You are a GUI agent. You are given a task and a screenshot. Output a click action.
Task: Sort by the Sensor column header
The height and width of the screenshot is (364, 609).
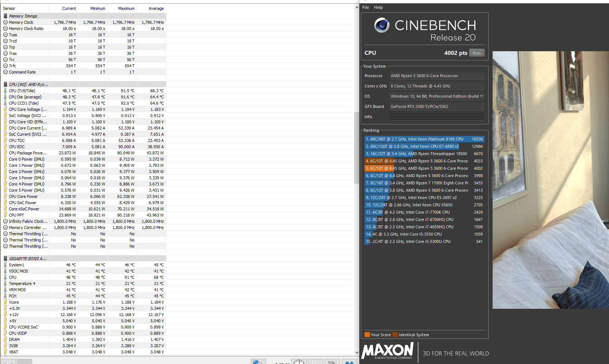(25, 8)
